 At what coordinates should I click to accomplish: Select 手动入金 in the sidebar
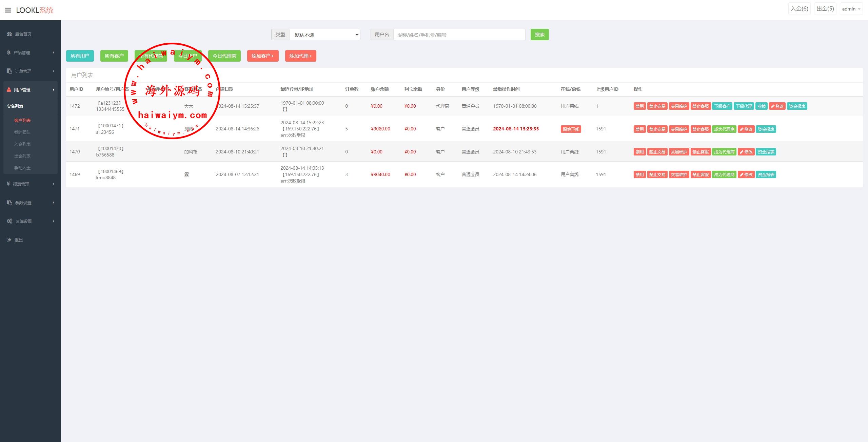pos(22,168)
